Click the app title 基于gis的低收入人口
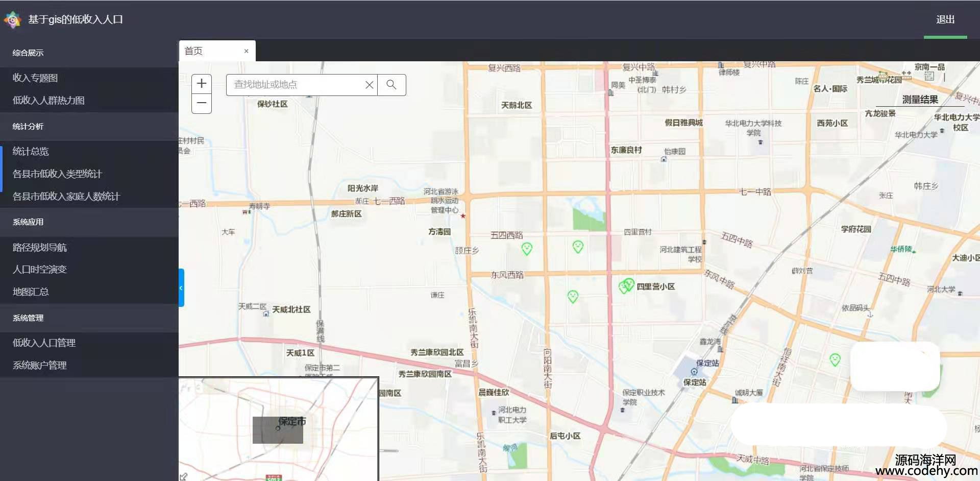This screenshot has height=481, width=980. [x=76, y=19]
